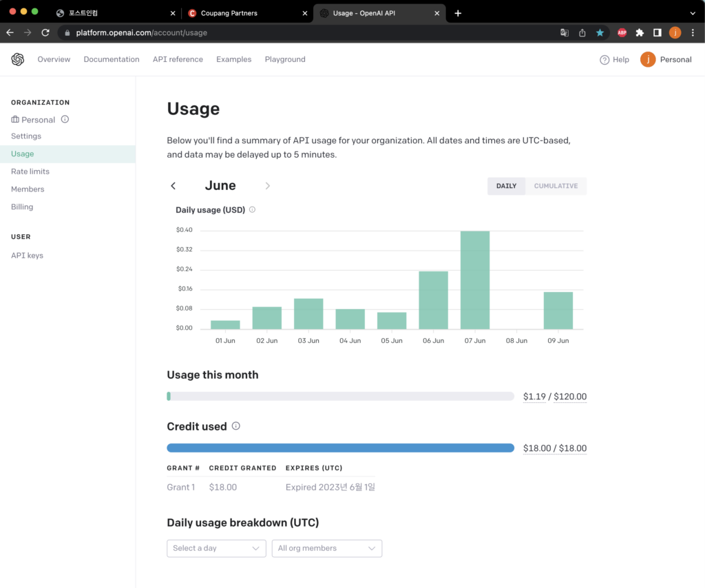Switch chart to Cumulative view
Image resolution: width=705 pixels, height=588 pixels.
tap(556, 186)
